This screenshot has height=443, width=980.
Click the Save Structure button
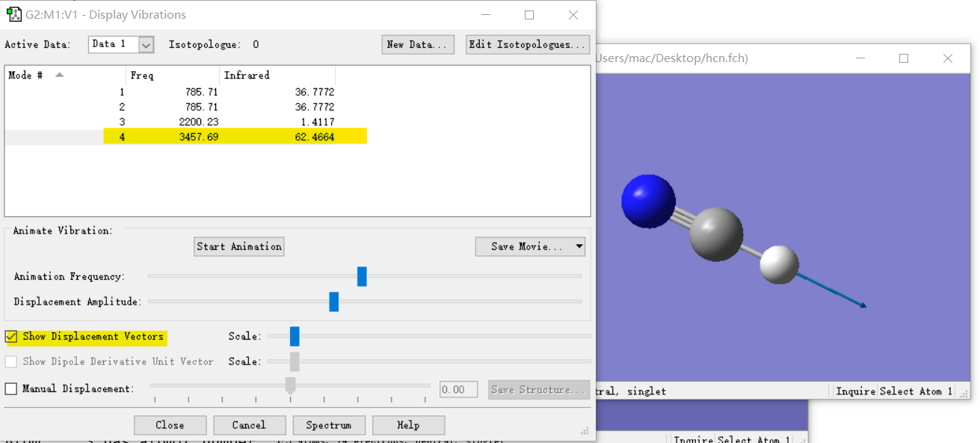point(539,389)
